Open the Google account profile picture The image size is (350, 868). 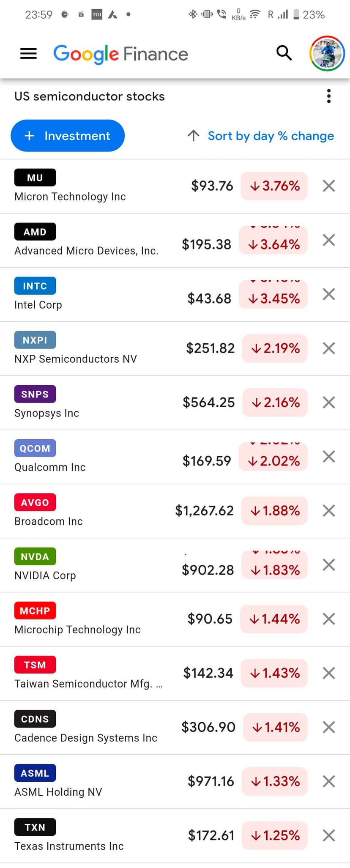pos(327,53)
